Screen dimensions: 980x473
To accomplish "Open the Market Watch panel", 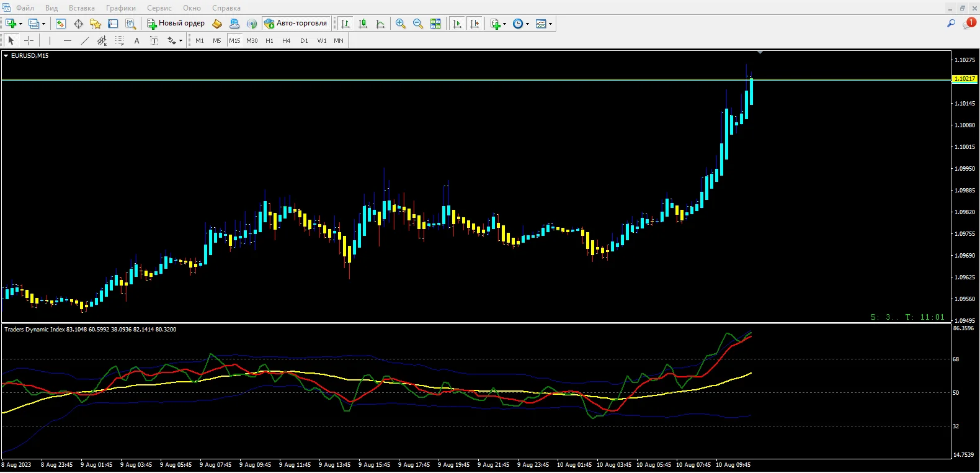I will [x=61, y=24].
